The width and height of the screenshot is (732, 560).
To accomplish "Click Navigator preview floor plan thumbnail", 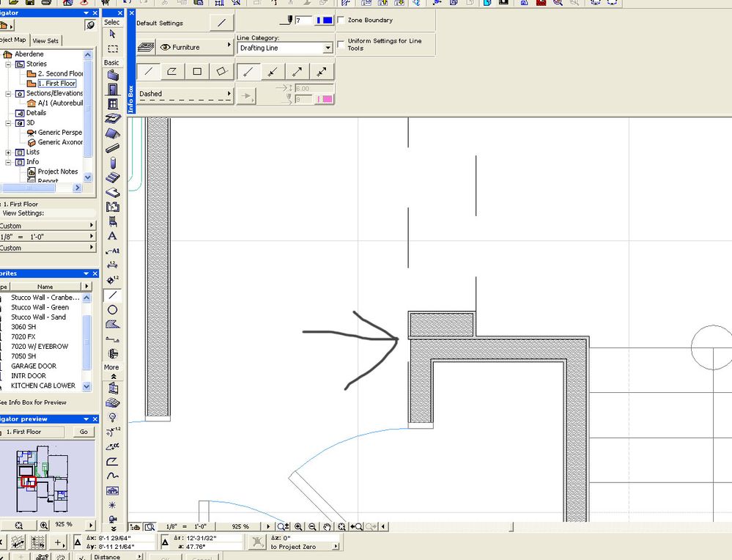I will (47, 479).
